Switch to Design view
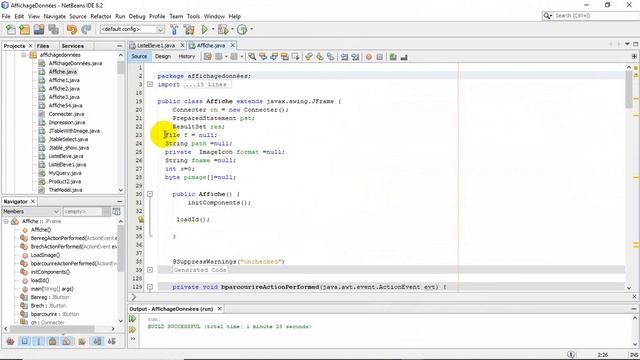The height and width of the screenshot is (360, 640). pyautogui.click(x=162, y=56)
